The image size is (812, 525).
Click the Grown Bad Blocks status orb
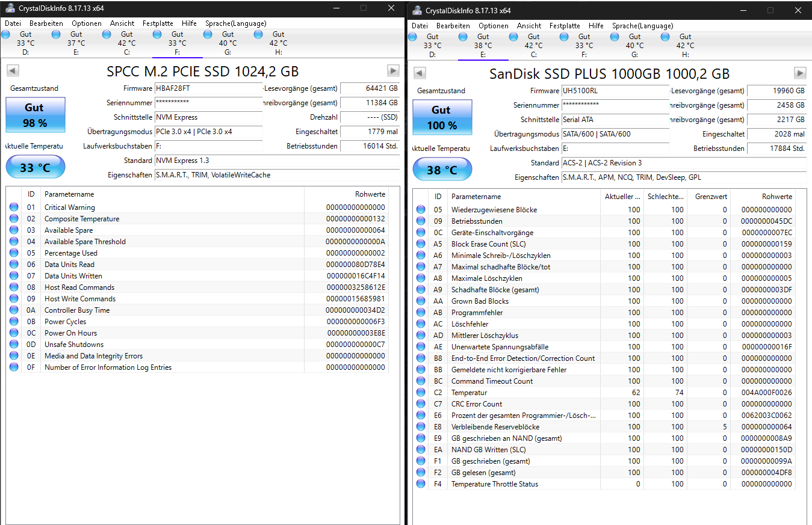tap(421, 301)
